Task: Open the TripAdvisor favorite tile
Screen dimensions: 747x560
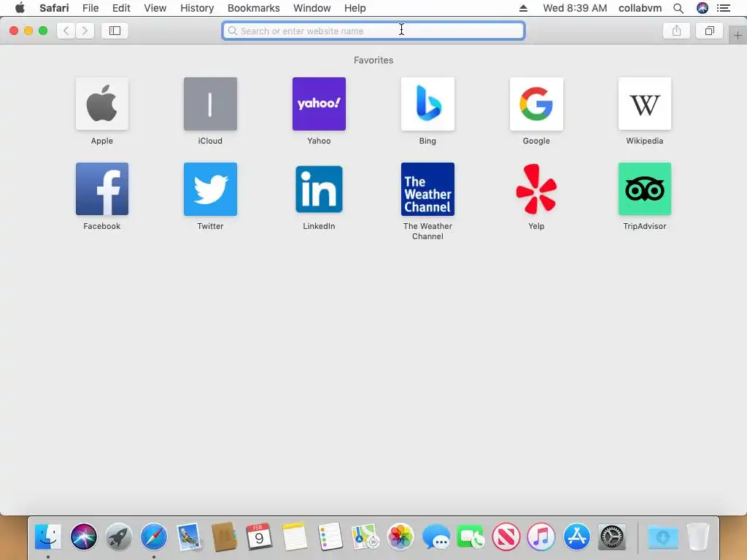Action: pos(645,189)
